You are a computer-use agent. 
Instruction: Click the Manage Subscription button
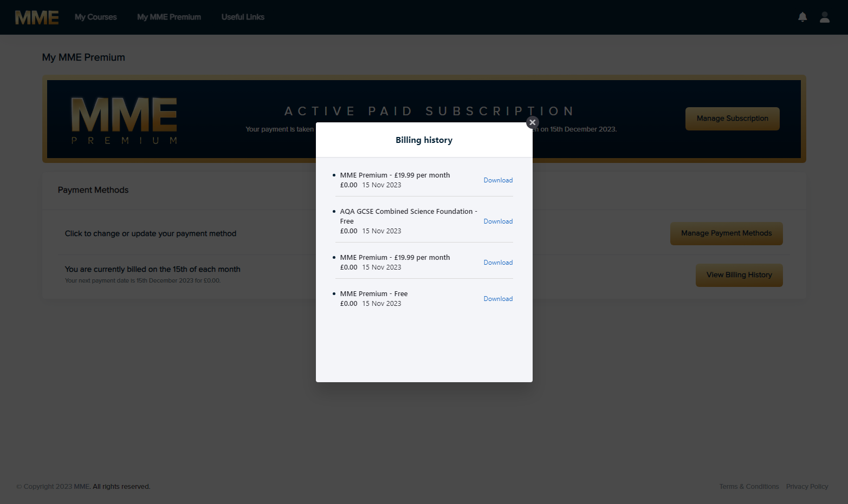coord(732,119)
